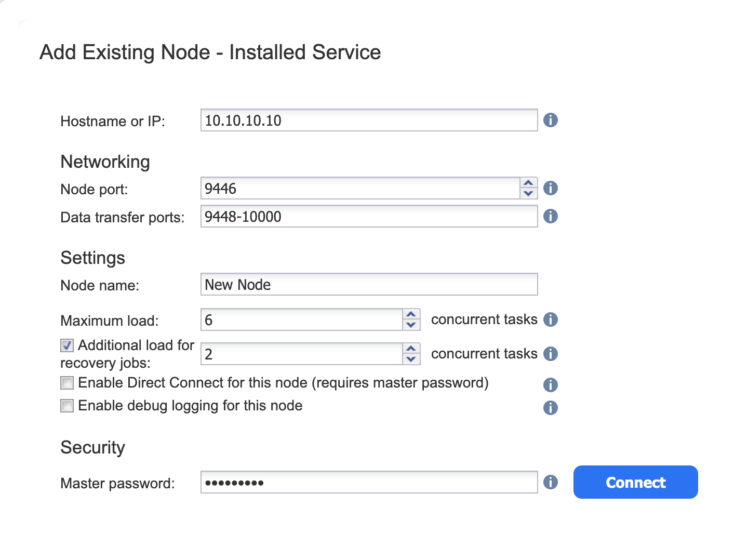The height and width of the screenshot is (560, 748).
Task: Decrease recovery job load with the down arrow
Action: (x=411, y=358)
